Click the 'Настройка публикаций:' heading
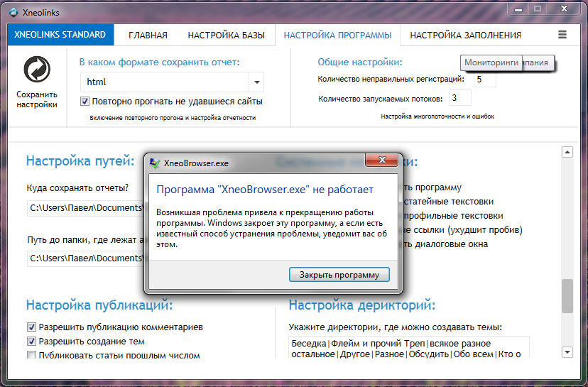The width and height of the screenshot is (588, 387). 99,305
